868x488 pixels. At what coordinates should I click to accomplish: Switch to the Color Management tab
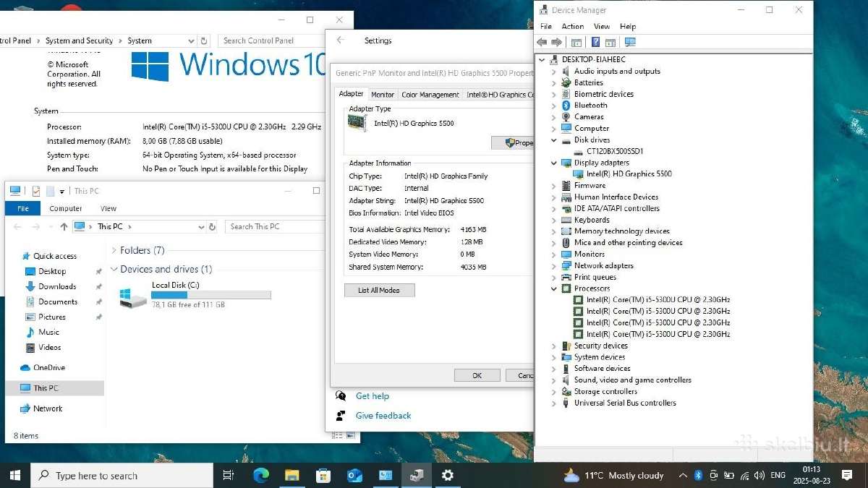pyautogui.click(x=430, y=95)
